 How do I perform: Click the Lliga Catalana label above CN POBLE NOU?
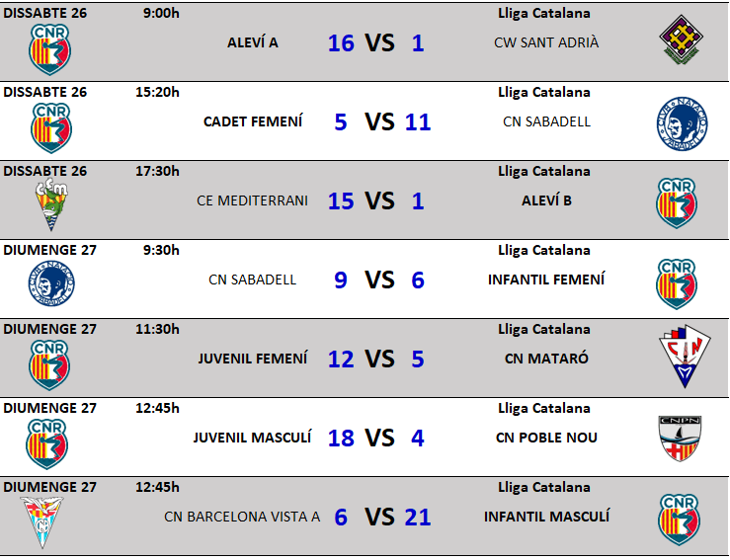tap(544, 408)
